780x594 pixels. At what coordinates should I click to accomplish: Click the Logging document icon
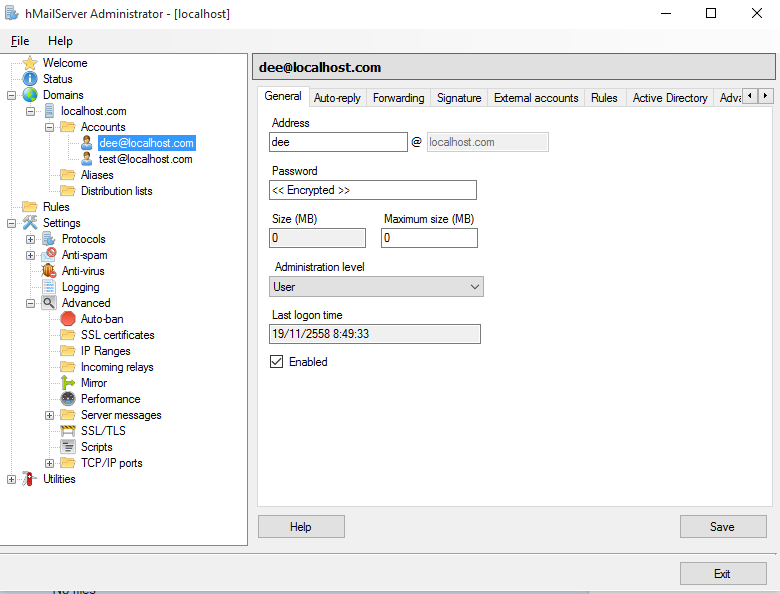click(x=49, y=287)
